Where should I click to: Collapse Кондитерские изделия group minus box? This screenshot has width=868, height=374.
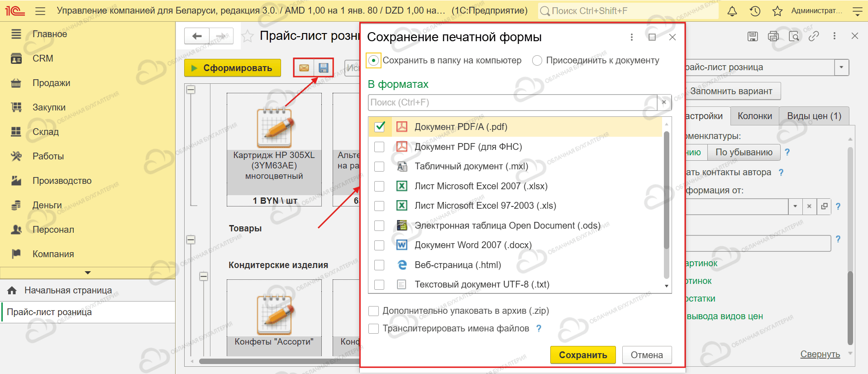point(204,276)
